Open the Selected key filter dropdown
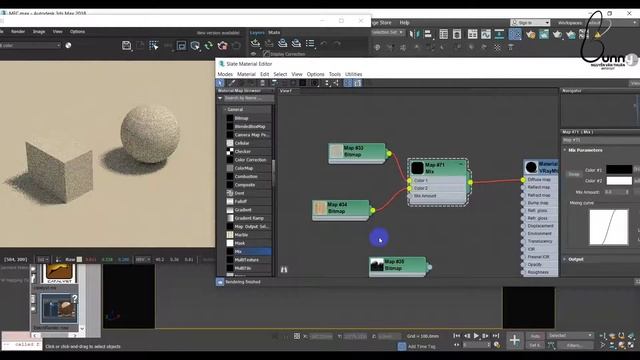 [x=570, y=336]
